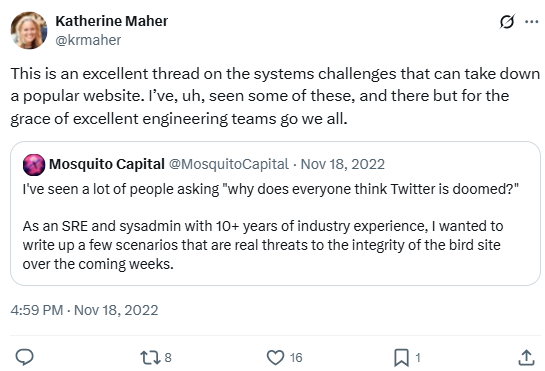
Task: Open Katherine Maher's profile photo
Action: [29, 30]
